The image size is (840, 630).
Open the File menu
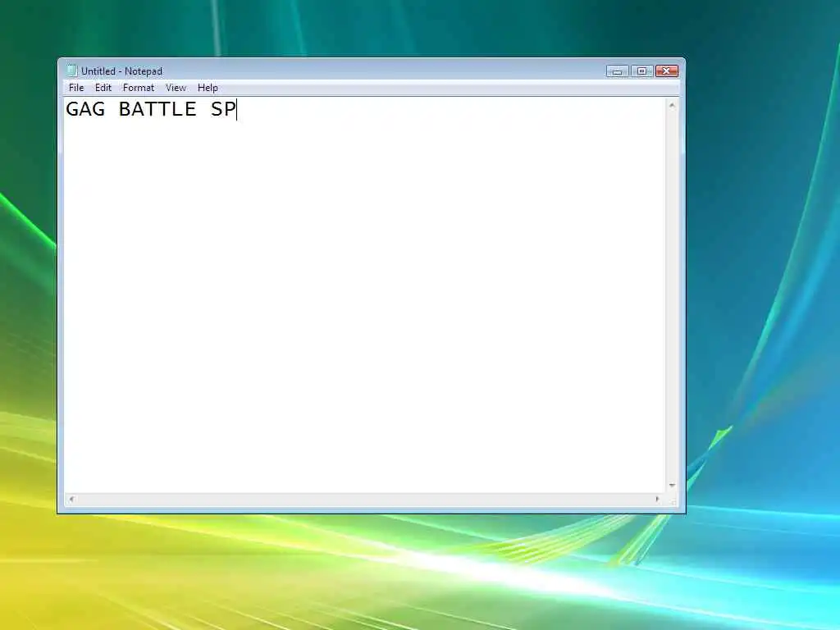pyautogui.click(x=76, y=88)
